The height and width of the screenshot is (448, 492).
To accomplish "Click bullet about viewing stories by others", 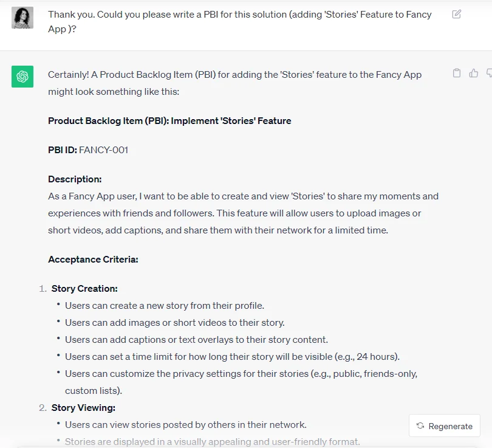I will [x=186, y=425].
